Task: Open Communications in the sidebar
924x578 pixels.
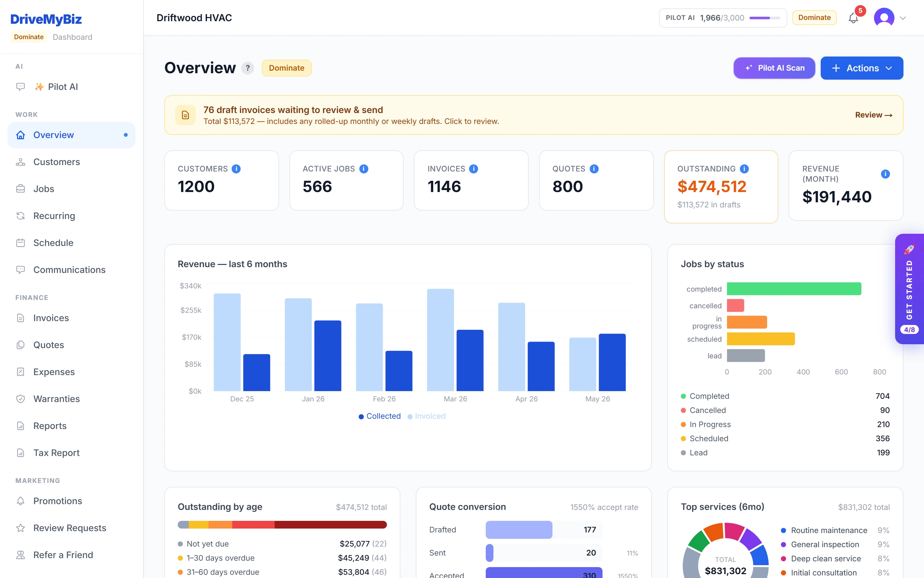Action: point(72,269)
